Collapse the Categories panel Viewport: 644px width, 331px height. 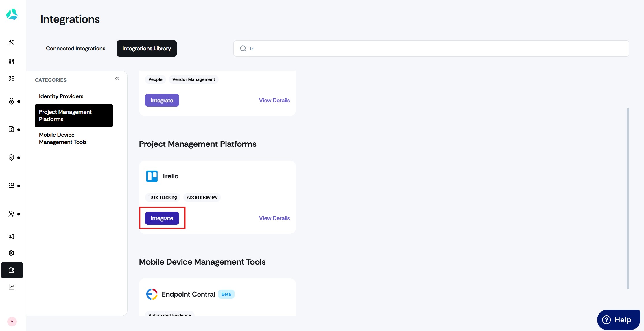(117, 79)
